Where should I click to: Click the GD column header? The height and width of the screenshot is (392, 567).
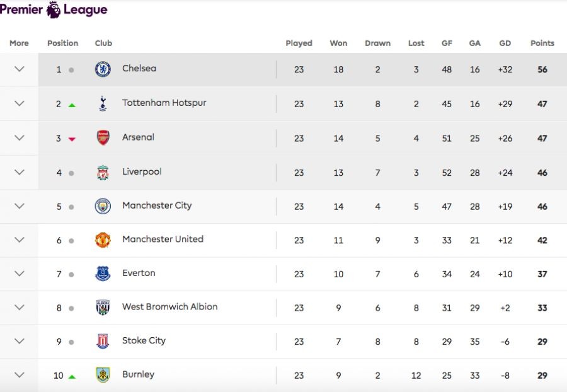[x=505, y=43]
